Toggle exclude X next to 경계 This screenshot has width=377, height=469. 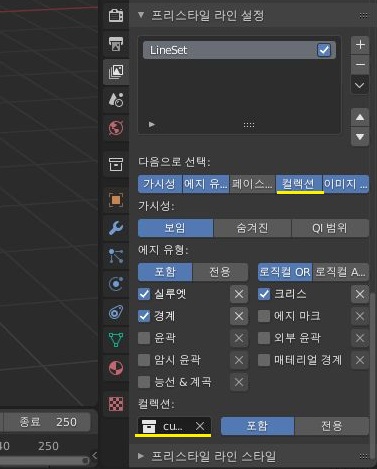coord(239,316)
